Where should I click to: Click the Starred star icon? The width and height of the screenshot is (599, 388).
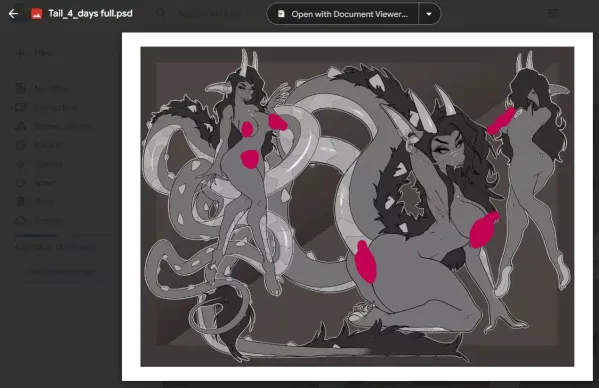click(20, 164)
